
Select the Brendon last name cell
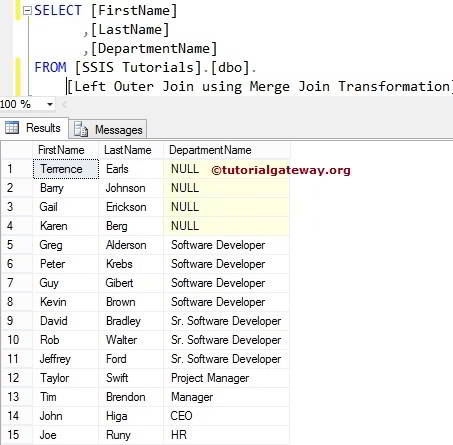[x=131, y=397]
